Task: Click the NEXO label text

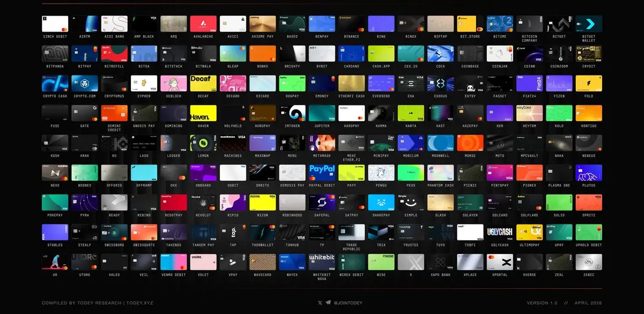Action: 55,185
